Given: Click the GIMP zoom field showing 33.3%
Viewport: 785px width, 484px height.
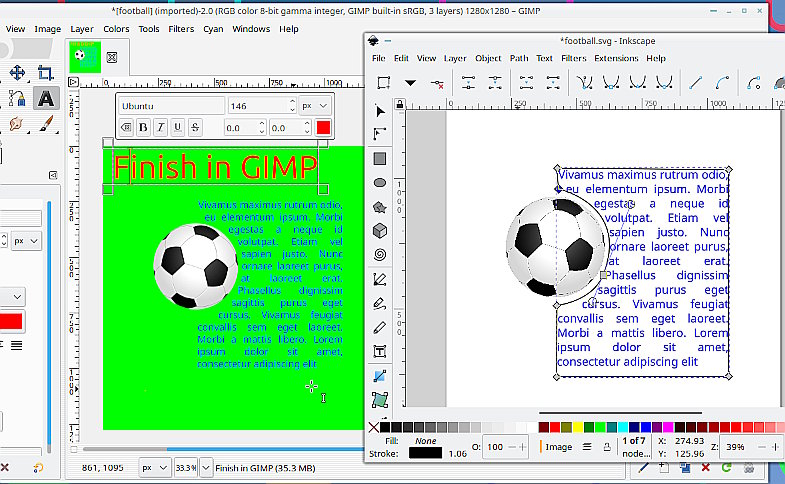Looking at the screenshot, I should (186, 468).
